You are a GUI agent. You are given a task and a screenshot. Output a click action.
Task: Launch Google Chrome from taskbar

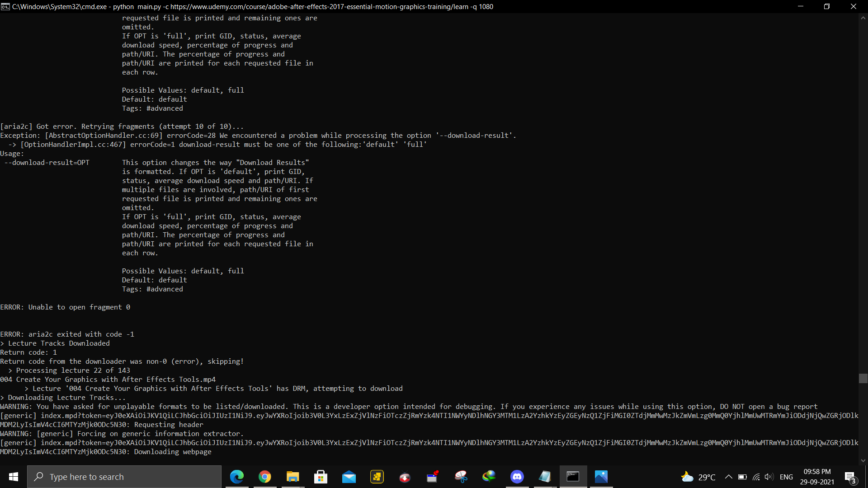point(265,477)
